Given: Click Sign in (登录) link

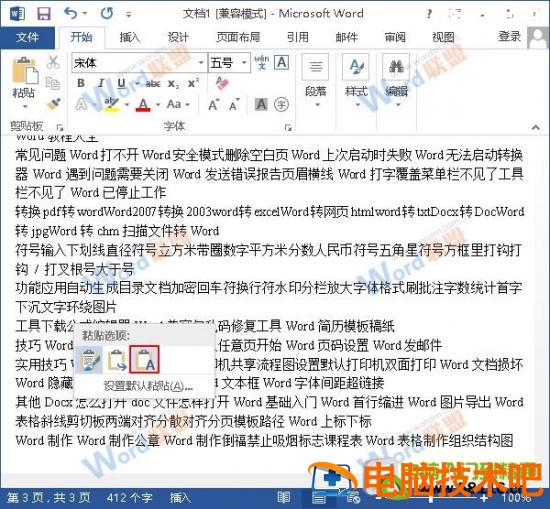Looking at the screenshot, I should click(509, 36).
